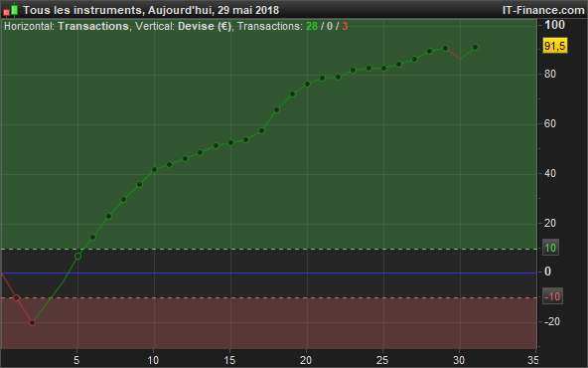
Task: Click the 35 label on horizontal axis
Action: [x=532, y=360]
